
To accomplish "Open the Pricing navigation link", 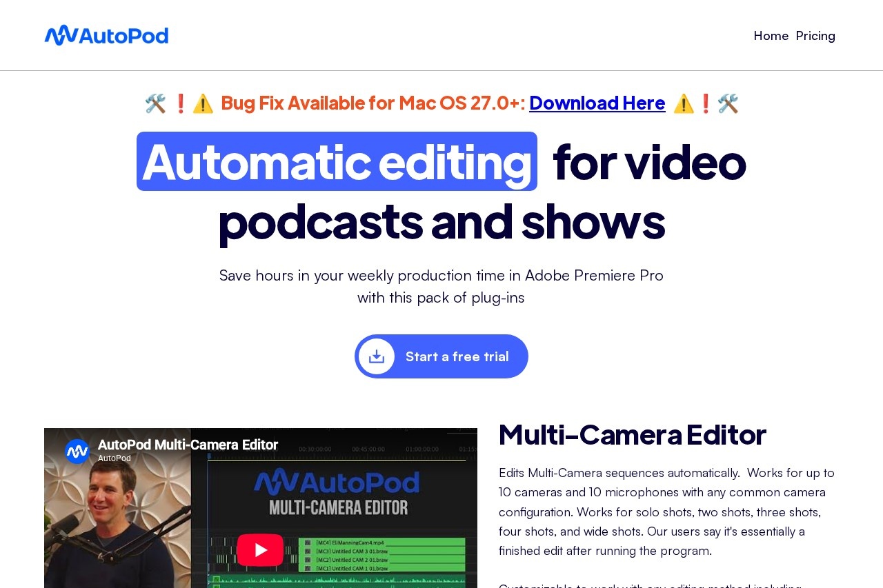I will pyautogui.click(x=815, y=35).
